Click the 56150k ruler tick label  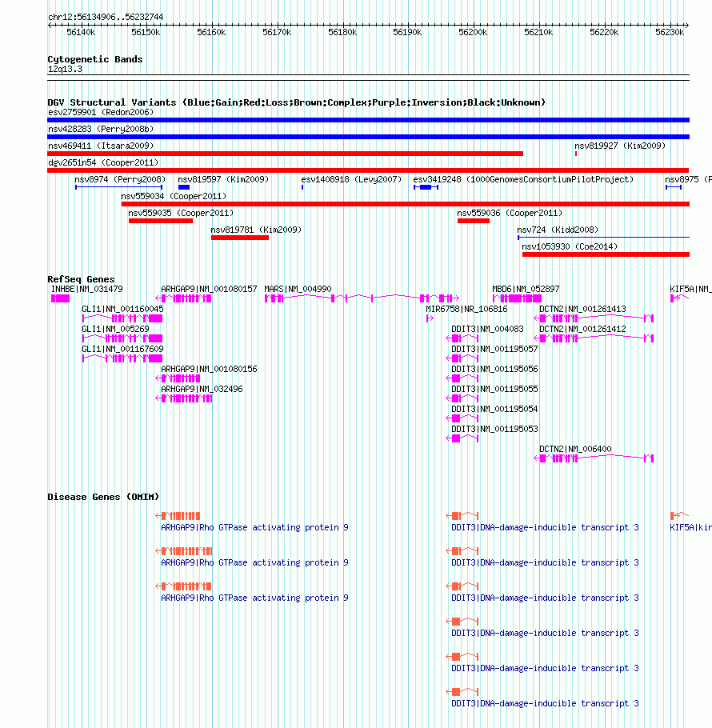146,33
